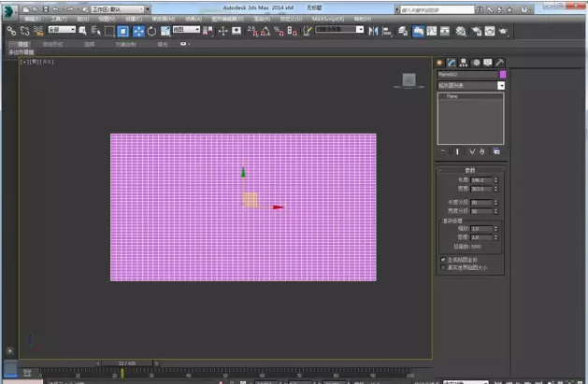
Task: Toggle the 生成贴图坐标 checkbox
Action: tap(443, 259)
